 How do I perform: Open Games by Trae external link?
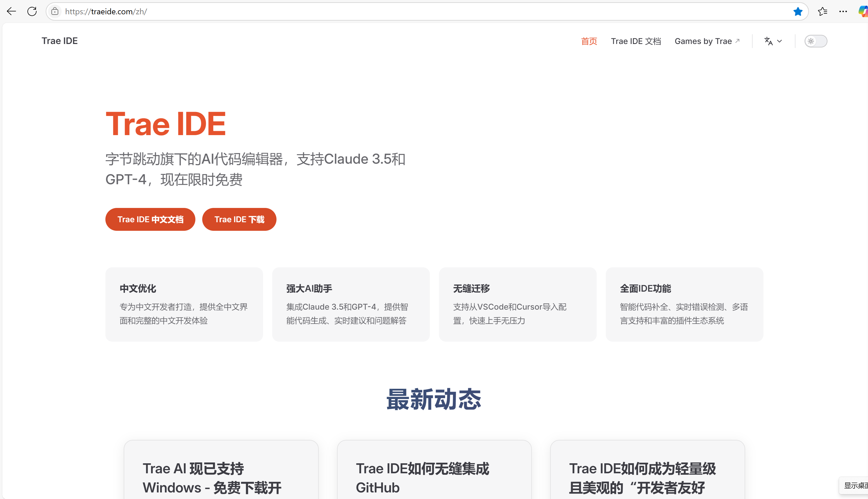(707, 41)
